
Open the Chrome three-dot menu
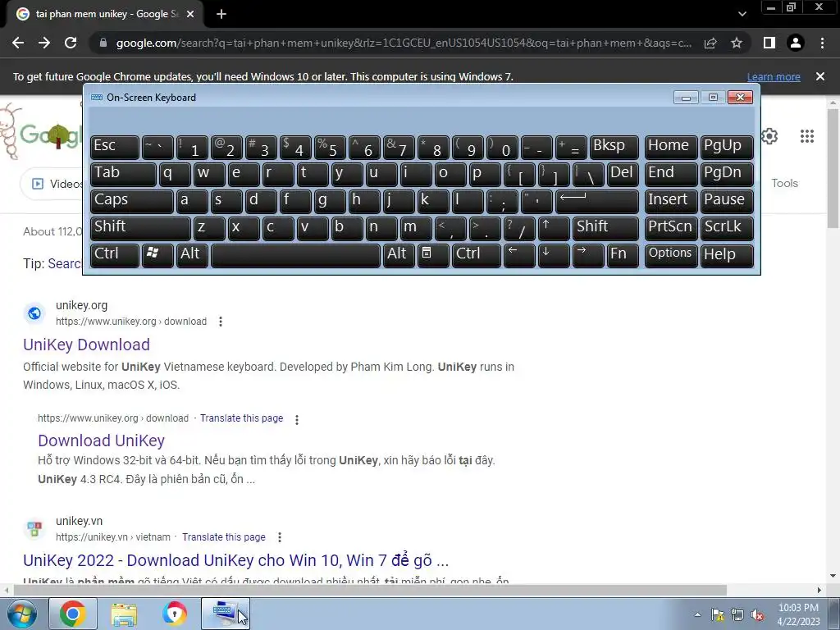click(822, 43)
